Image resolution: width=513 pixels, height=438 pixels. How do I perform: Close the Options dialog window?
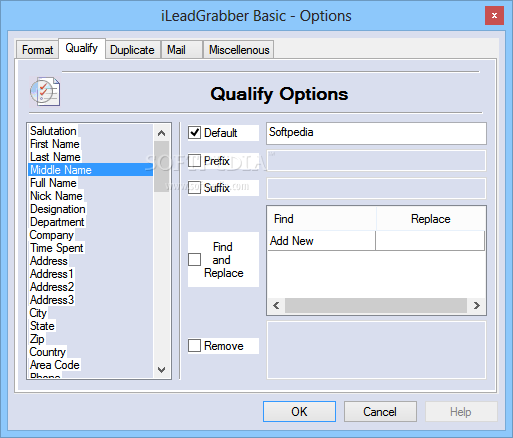(x=494, y=15)
